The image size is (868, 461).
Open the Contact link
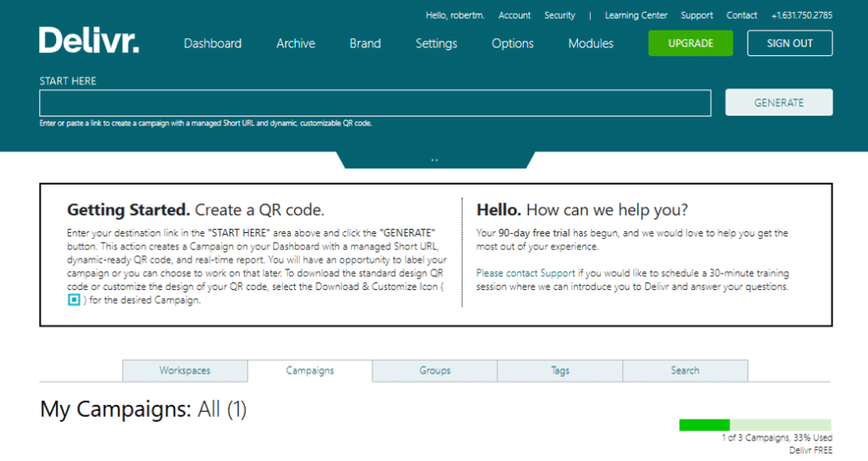coord(742,15)
